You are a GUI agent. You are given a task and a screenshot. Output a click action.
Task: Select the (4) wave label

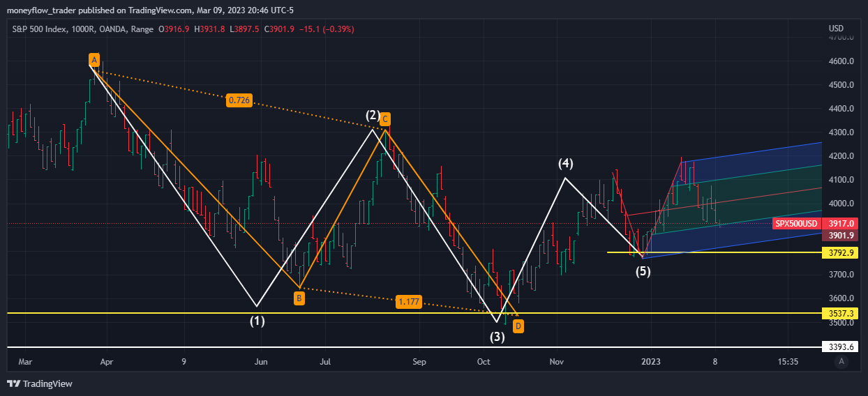(565, 164)
